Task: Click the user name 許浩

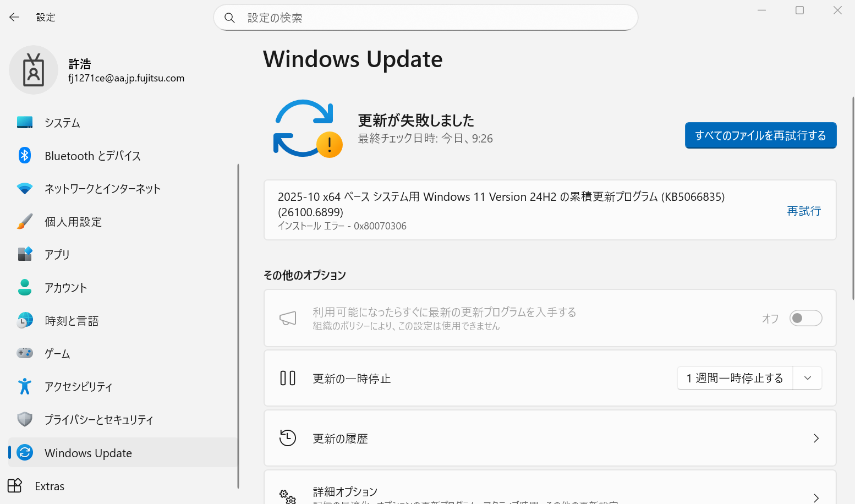Action: click(80, 64)
